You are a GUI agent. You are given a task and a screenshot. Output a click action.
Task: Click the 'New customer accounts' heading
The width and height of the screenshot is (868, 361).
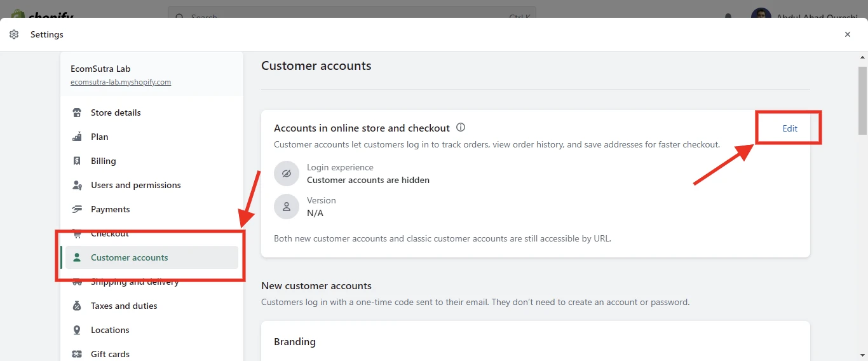(x=316, y=286)
